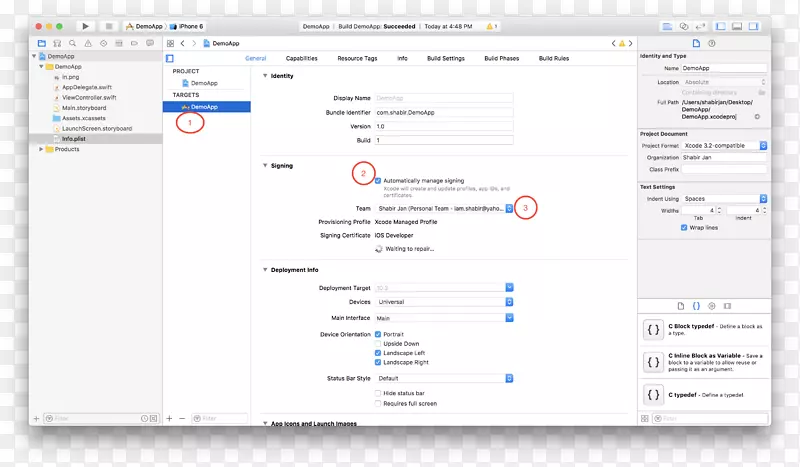Image resolution: width=800 pixels, height=467 pixels.
Task: Open the File Template library
Action: (x=681, y=306)
